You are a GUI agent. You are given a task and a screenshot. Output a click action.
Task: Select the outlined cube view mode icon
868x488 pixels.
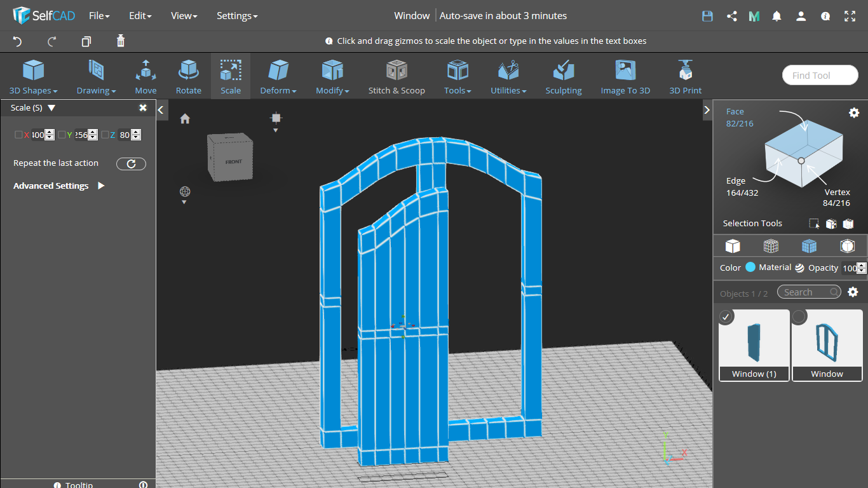[x=847, y=246]
